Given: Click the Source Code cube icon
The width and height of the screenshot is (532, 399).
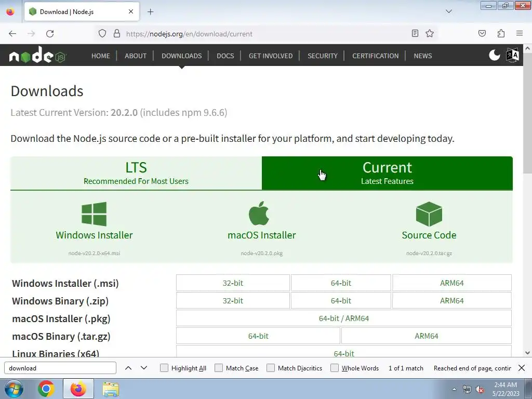Looking at the screenshot, I should pos(429,214).
